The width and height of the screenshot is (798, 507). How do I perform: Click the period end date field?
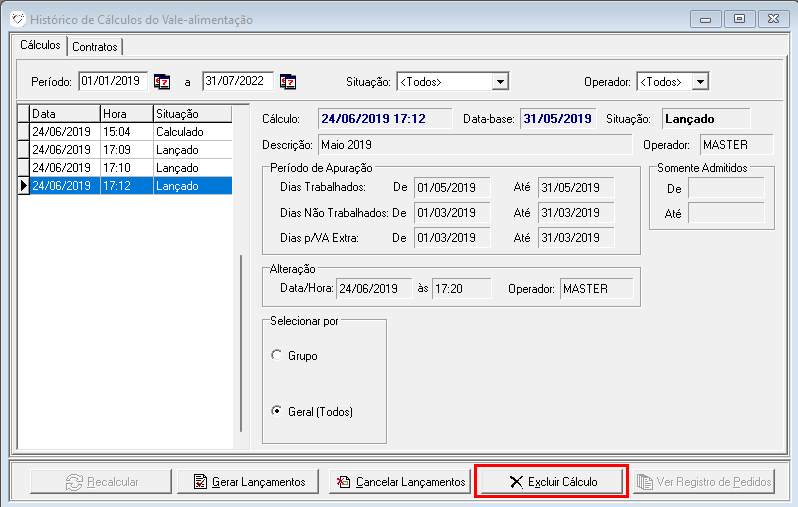(x=238, y=81)
